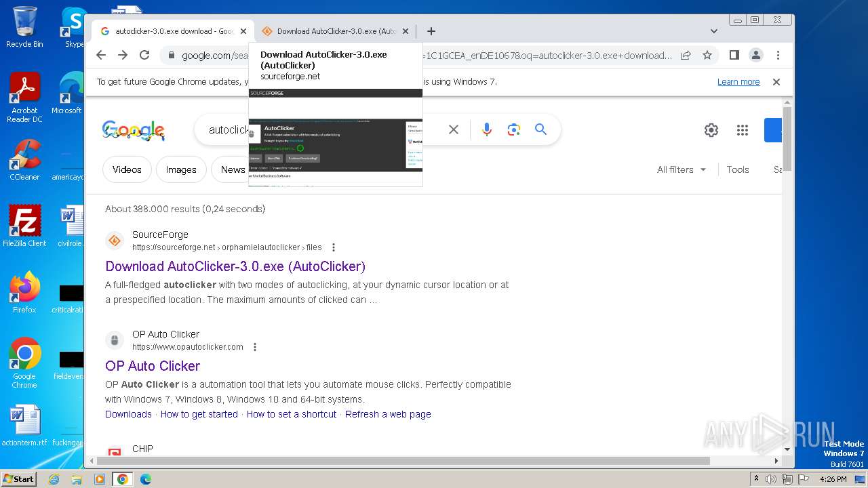Open the Chrome profile avatar
Screen dimensions: 868x488
pyautogui.click(x=756, y=55)
